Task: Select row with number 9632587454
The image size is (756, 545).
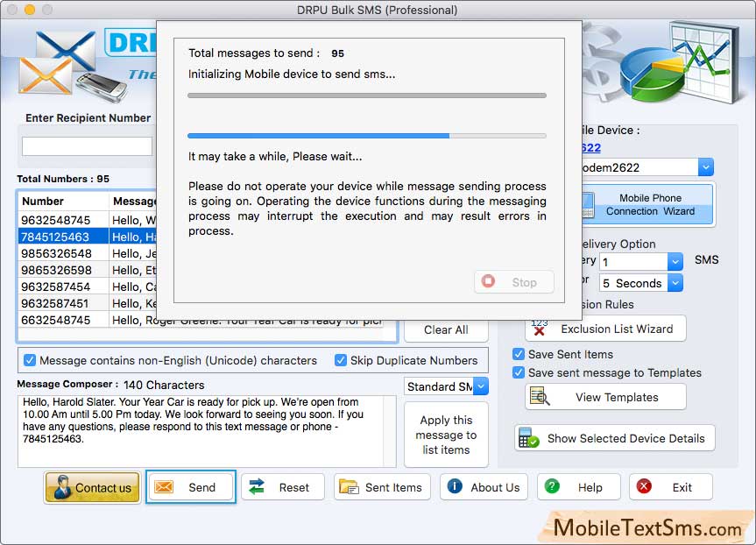Action: point(88,287)
